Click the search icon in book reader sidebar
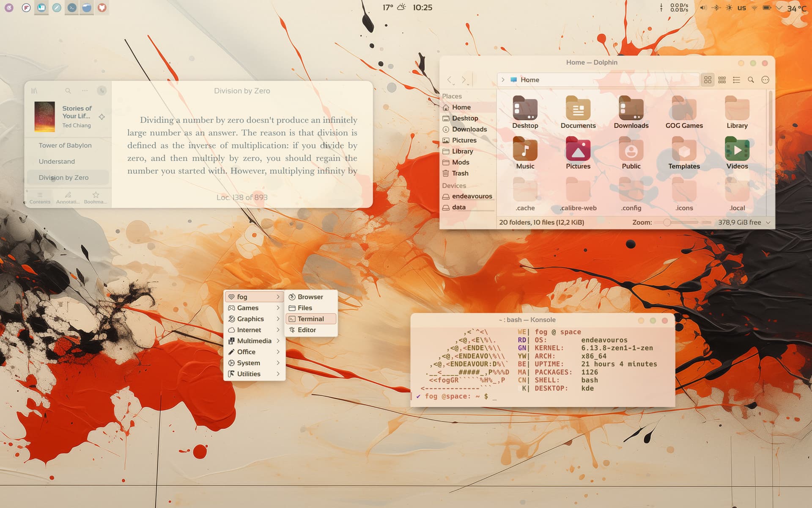The width and height of the screenshot is (812, 508). coord(68,91)
